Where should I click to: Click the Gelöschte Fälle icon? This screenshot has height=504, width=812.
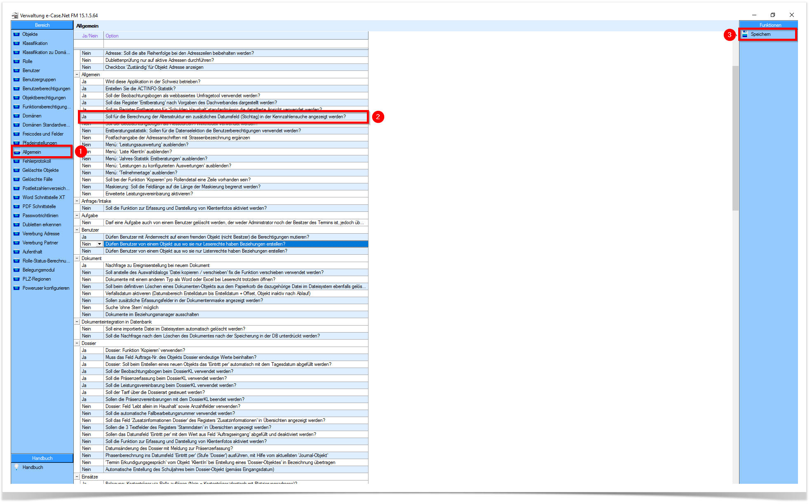(16, 179)
